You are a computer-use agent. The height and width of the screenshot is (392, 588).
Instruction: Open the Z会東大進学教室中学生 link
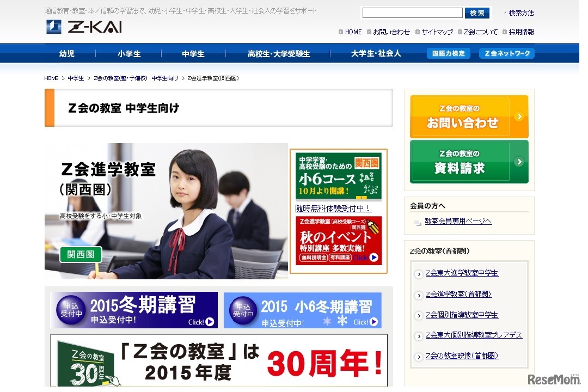click(462, 273)
